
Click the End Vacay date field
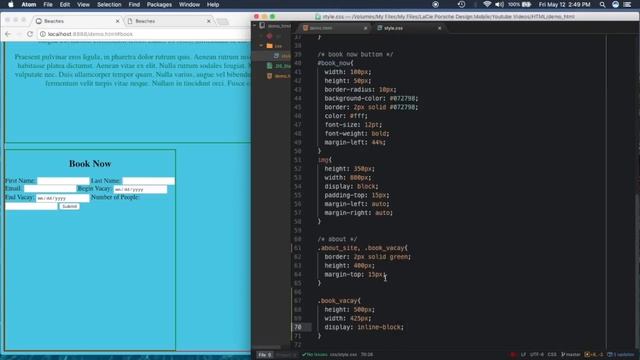point(62,198)
